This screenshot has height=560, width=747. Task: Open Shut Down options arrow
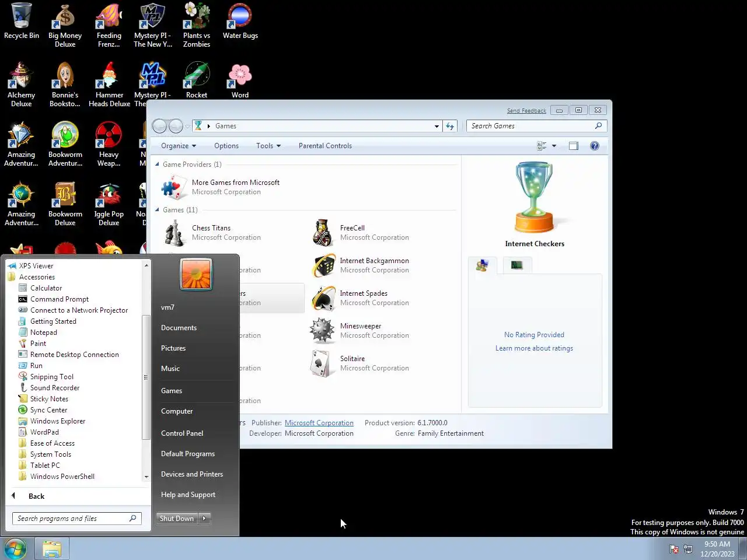tap(204, 518)
